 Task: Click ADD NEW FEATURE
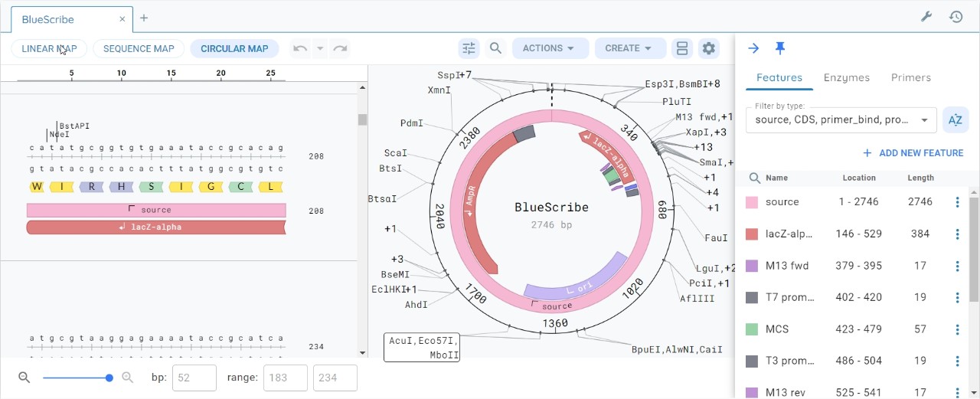point(913,153)
